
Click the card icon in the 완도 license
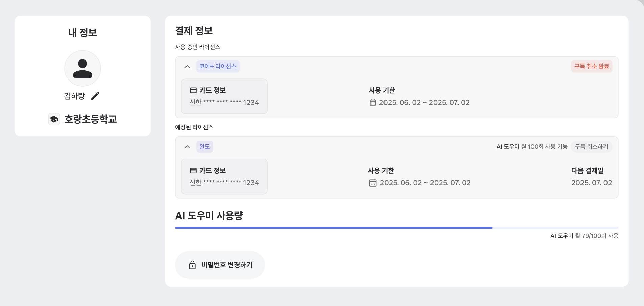point(193,171)
